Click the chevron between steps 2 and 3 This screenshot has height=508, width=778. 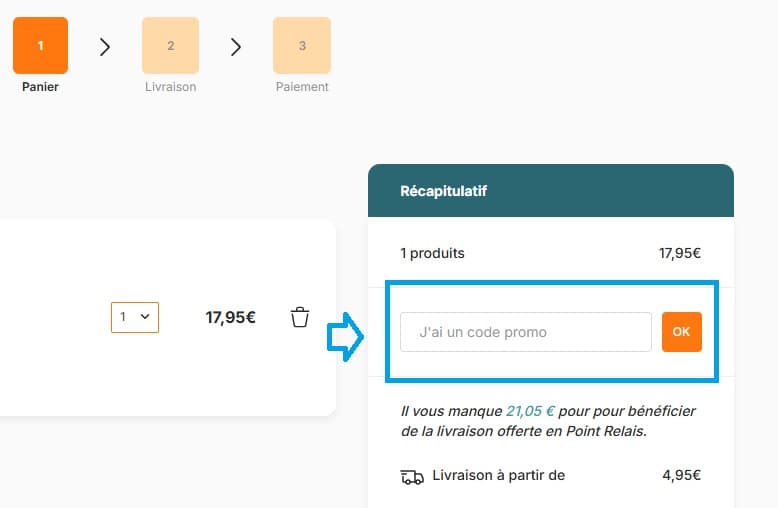point(236,47)
